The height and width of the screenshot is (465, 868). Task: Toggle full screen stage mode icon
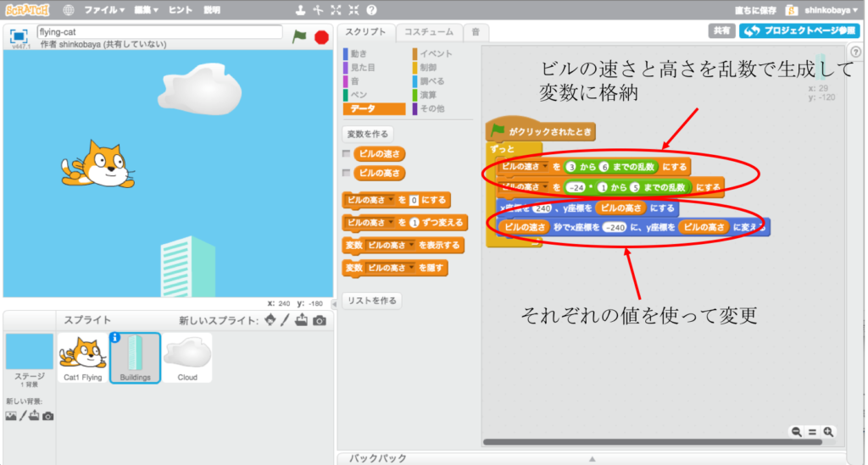(19, 36)
